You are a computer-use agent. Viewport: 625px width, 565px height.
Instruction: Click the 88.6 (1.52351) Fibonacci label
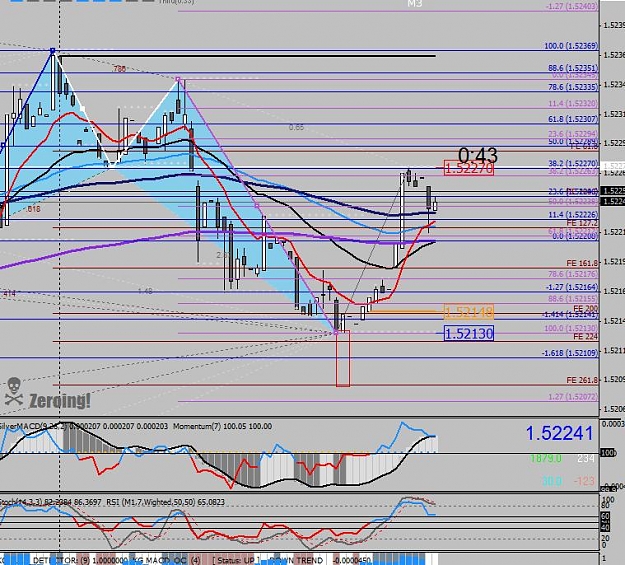tap(573, 68)
